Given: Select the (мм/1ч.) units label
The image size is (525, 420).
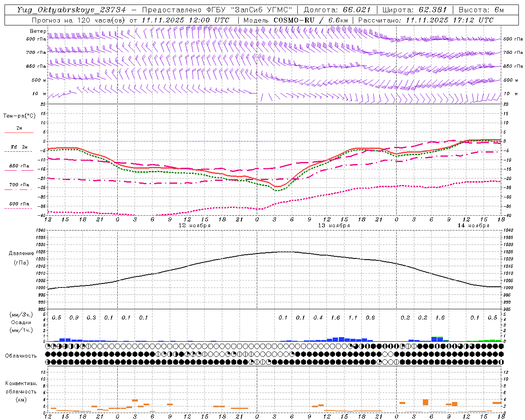Looking at the screenshot, I should point(21,330).
